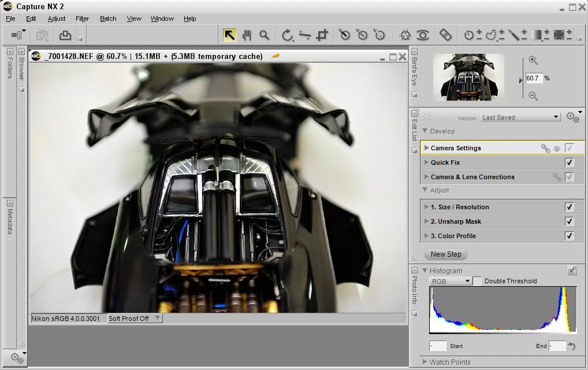Viewport: 588px width, 370px height.
Task: Pick the Hand pan tool
Action: pos(247,35)
